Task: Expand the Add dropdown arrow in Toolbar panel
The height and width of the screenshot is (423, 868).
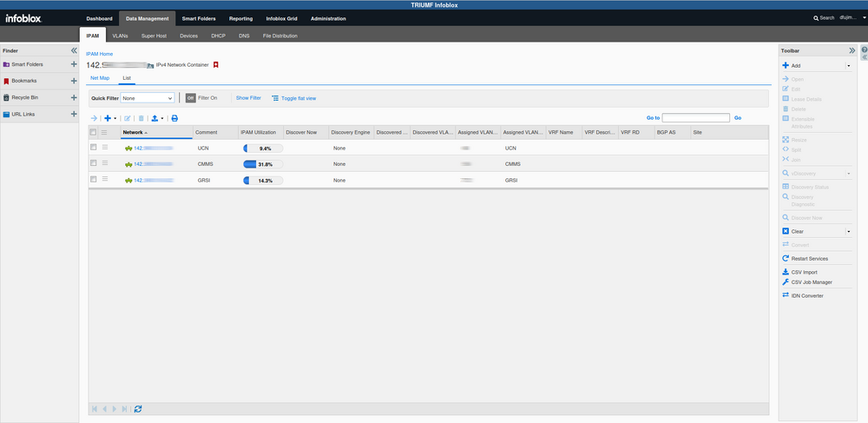Action: tap(848, 65)
